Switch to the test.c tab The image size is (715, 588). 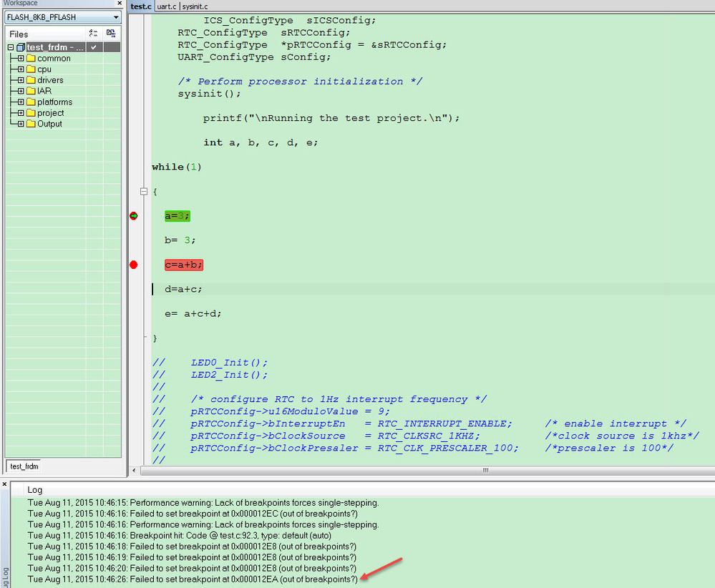141,6
